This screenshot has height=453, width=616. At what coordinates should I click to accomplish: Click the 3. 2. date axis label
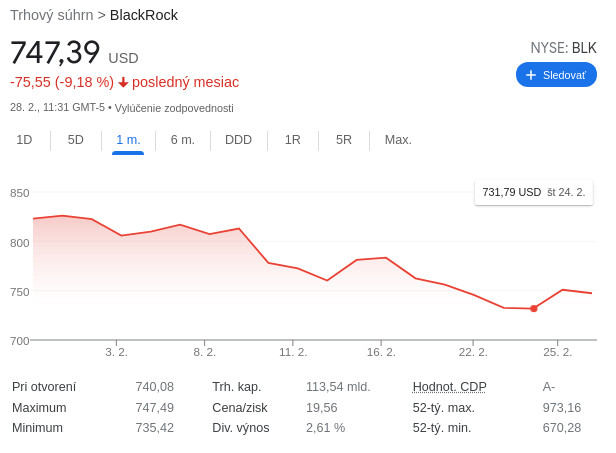[x=116, y=352]
